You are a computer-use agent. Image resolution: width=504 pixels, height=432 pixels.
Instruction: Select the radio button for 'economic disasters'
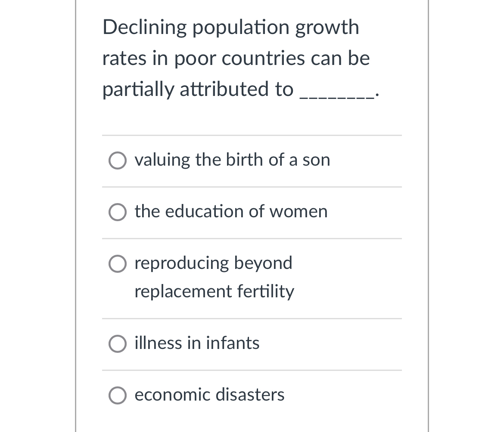tap(117, 395)
